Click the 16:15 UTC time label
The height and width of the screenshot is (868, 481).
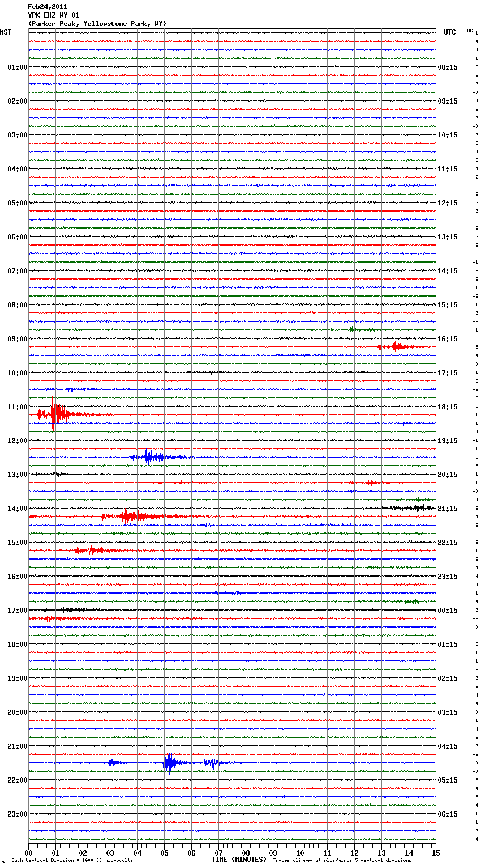pos(448,339)
